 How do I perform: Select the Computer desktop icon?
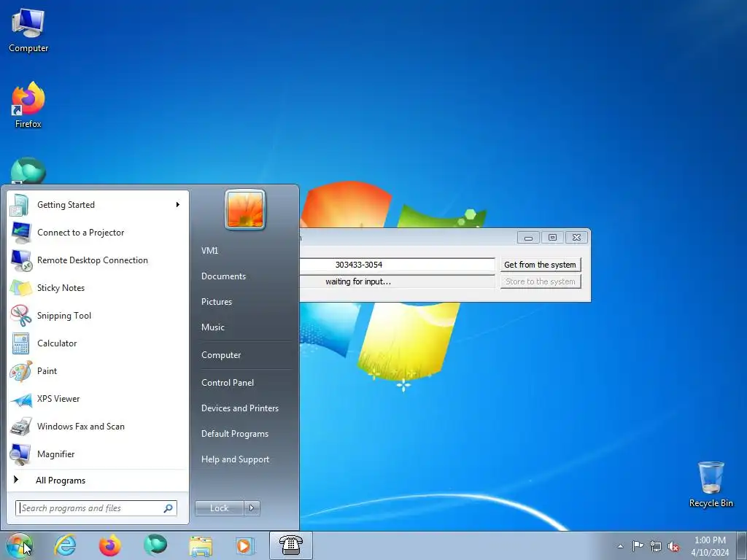pyautogui.click(x=28, y=31)
